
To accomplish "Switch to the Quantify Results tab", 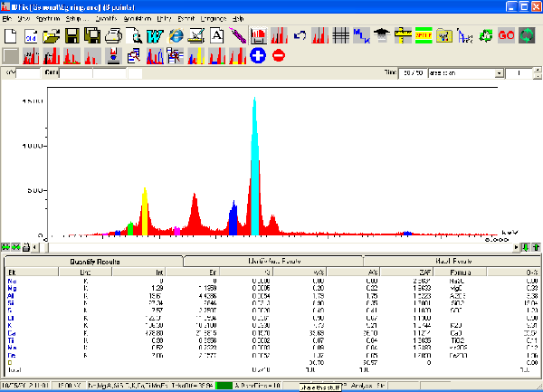I will (x=94, y=262).
